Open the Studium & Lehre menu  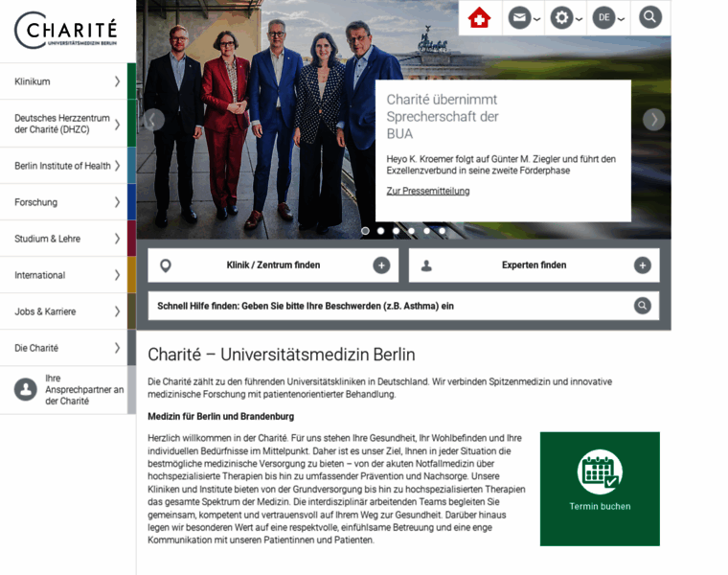(x=63, y=239)
